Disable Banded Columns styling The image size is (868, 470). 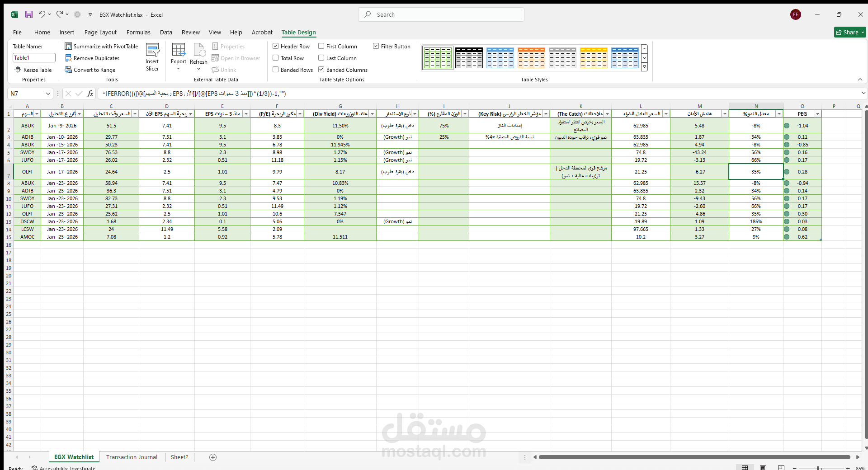321,70
